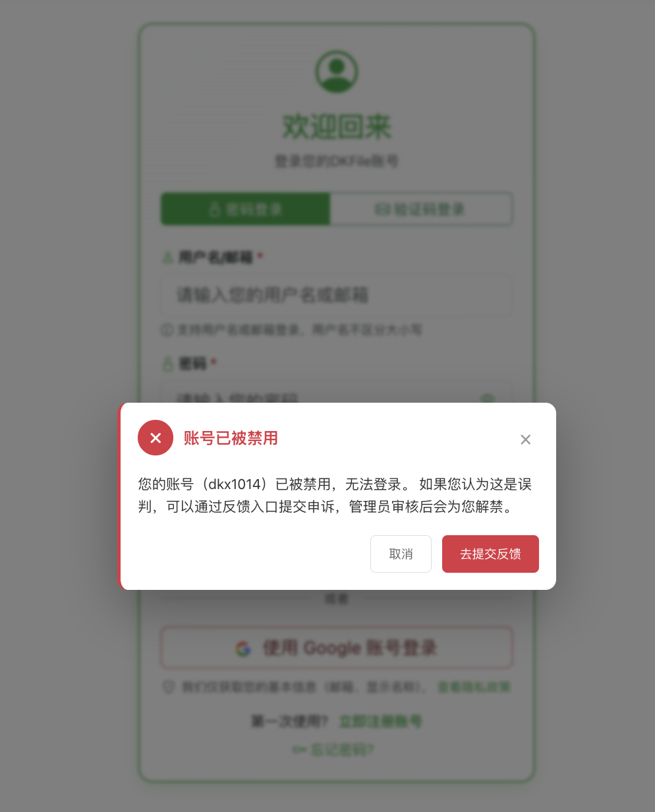Open the 查看隐私政策 link

tap(474, 687)
